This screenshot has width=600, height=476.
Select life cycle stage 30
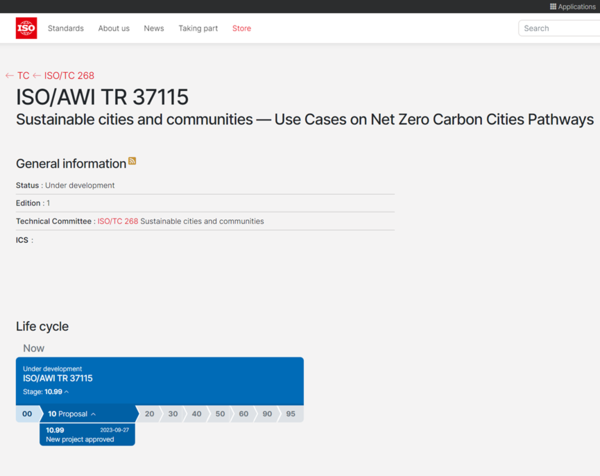[173, 414]
